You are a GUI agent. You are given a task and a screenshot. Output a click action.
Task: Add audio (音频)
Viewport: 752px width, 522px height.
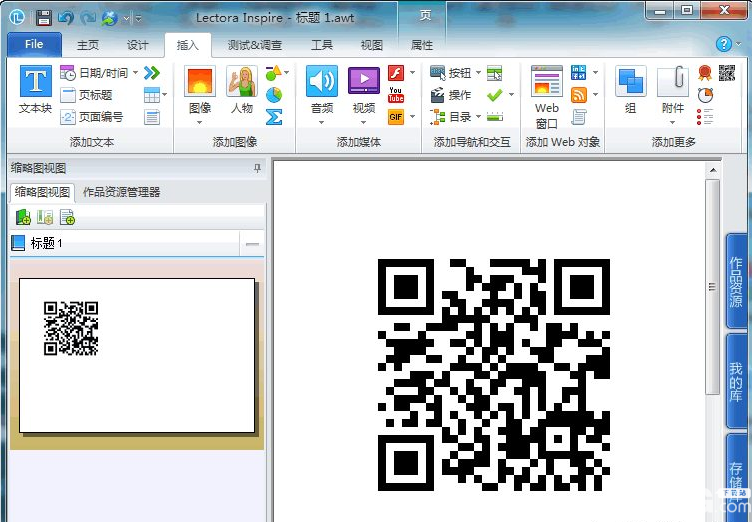point(321,90)
